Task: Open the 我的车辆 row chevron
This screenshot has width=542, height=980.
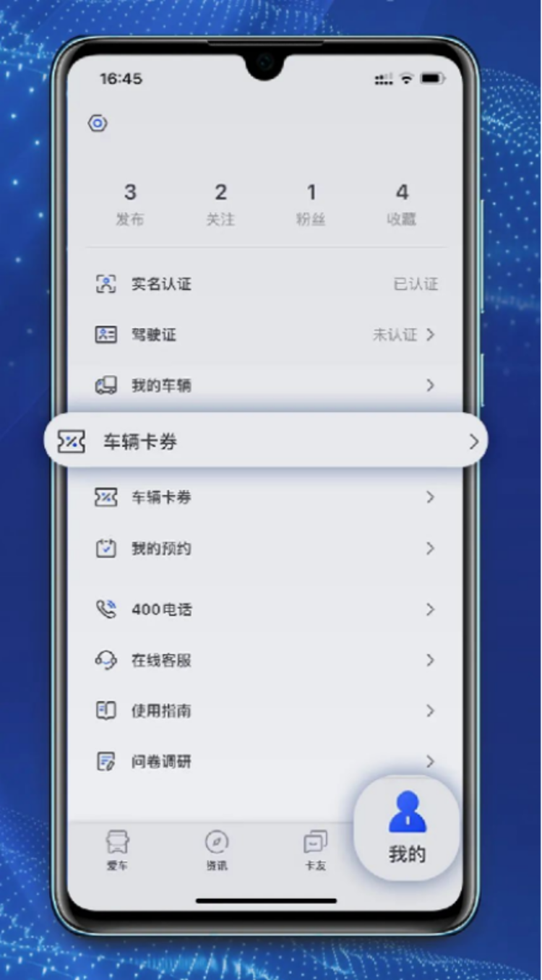Action: pos(431,385)
